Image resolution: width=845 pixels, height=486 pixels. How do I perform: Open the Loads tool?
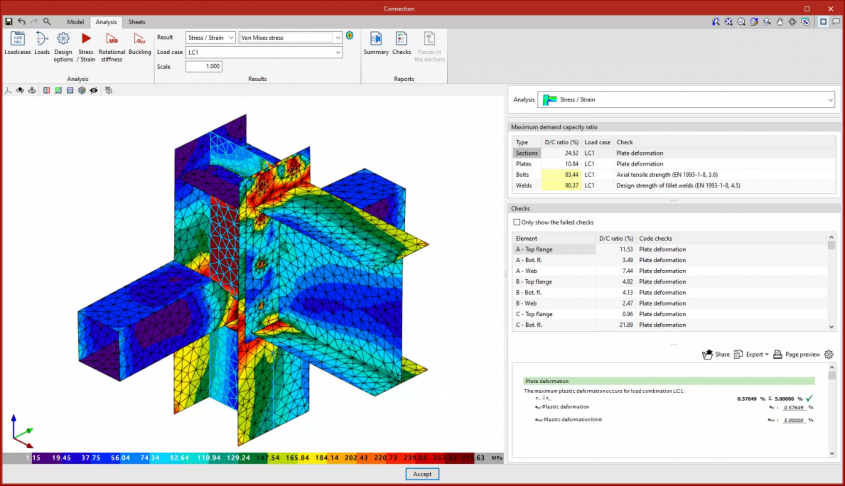pos(41,43)
